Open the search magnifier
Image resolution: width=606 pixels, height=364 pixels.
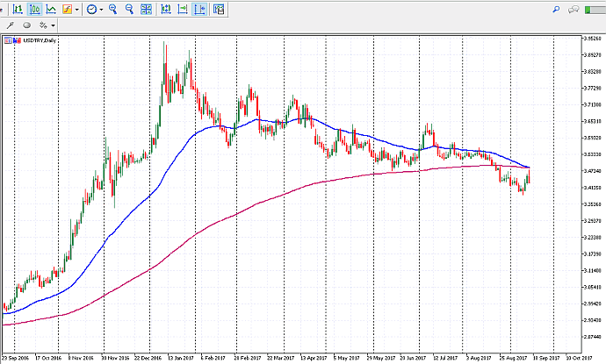[555, 10]
